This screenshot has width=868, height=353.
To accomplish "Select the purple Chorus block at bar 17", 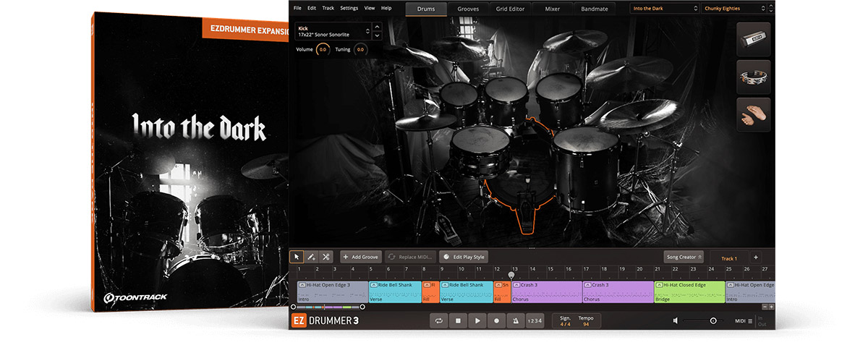I will click(x=618, y=292).
